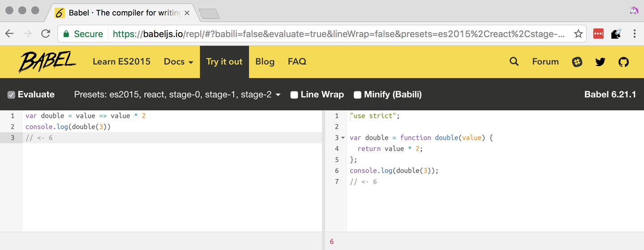Open the Slack community icon
This screenshot has height=250, width=644.
pos(577,62)
